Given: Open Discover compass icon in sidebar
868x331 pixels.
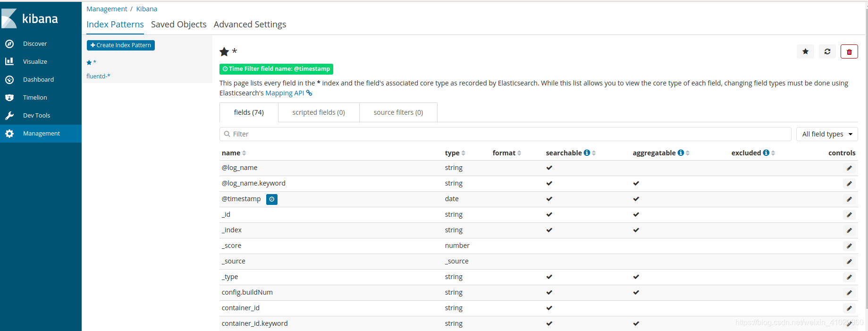Looking at the screenshot, I should (x=9, y=44).
